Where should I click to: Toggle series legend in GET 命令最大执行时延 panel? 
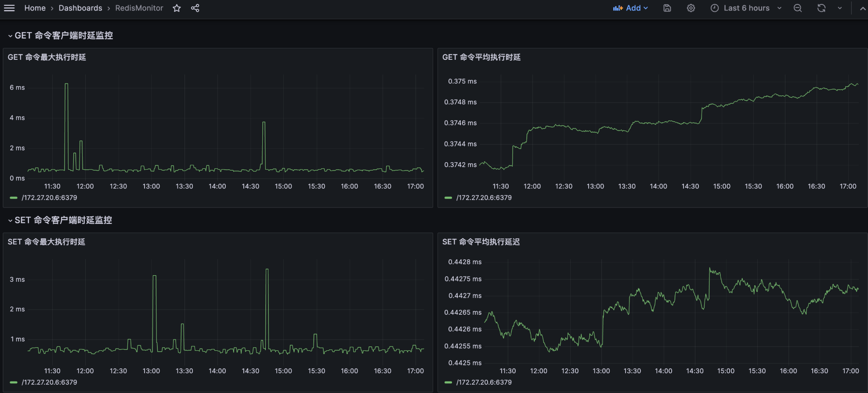click(x=49, y=198)
